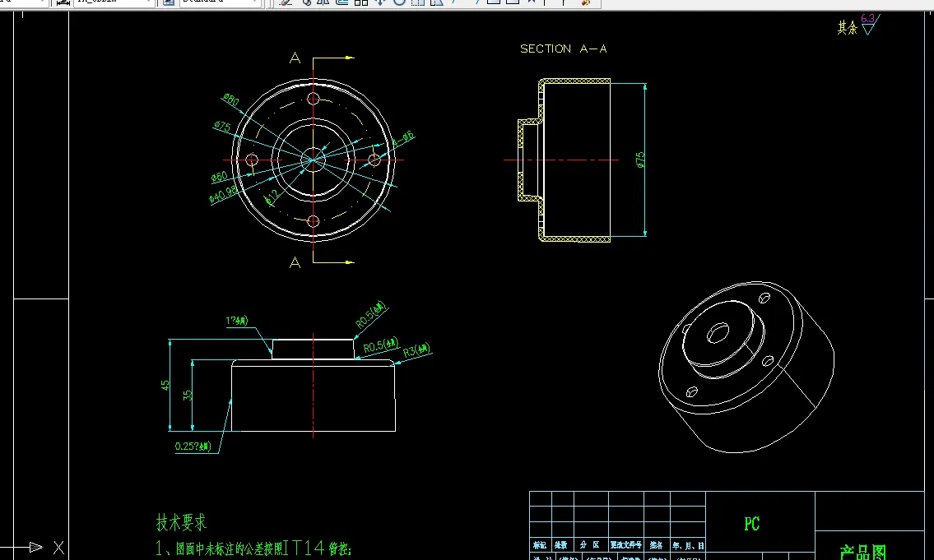Click the 标记 title block cell

coord(541,545)
